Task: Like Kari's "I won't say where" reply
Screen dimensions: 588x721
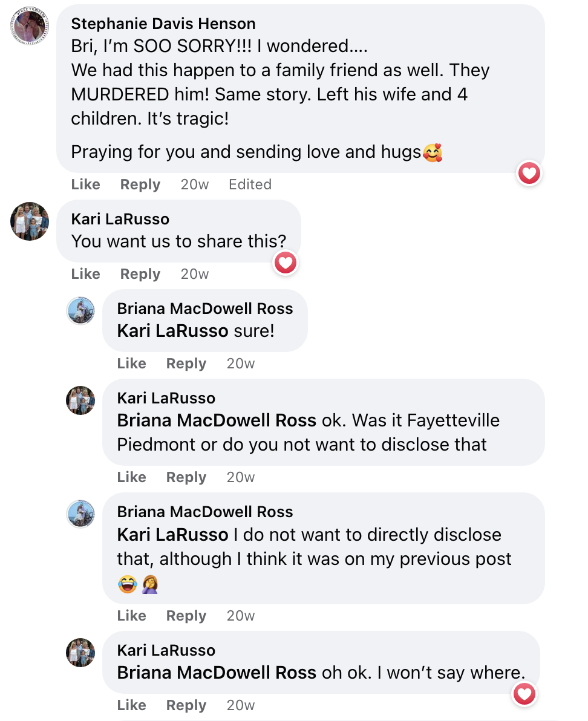Action: coord(131,705)
